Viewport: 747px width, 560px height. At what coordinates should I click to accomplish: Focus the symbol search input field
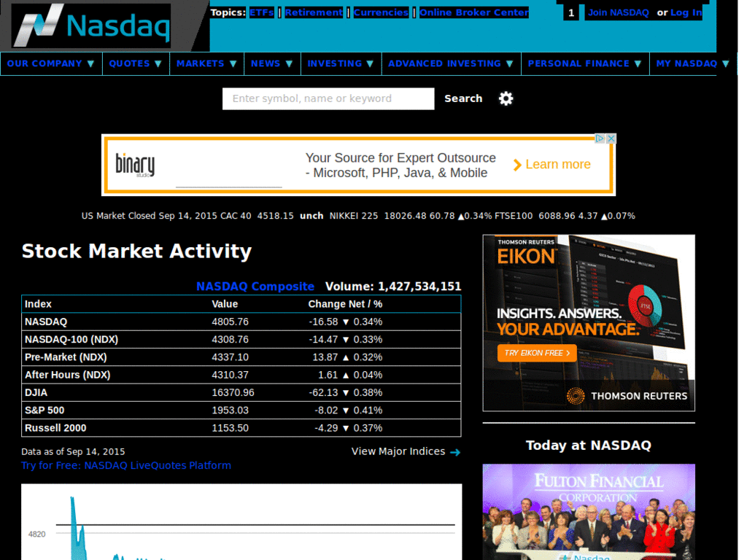[328, 98]
